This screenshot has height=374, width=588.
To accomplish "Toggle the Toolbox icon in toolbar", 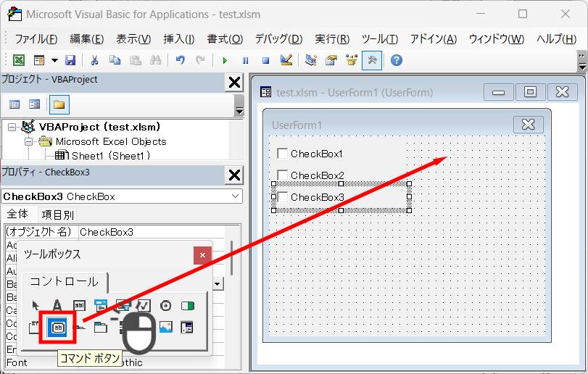I will pos(372,60).
